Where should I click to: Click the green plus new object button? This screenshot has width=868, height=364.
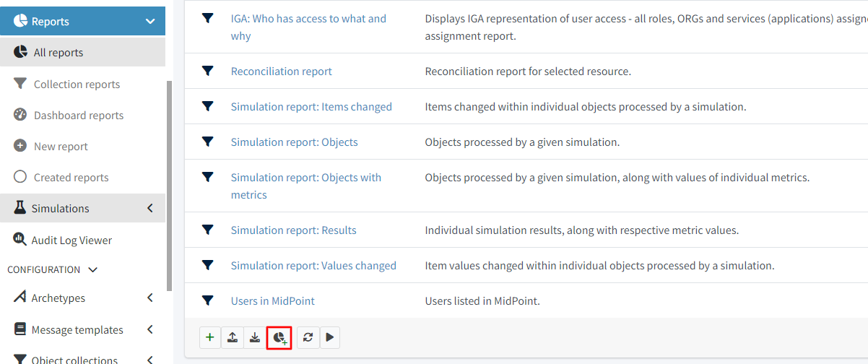pyautogui.click(x=209, y=337)
